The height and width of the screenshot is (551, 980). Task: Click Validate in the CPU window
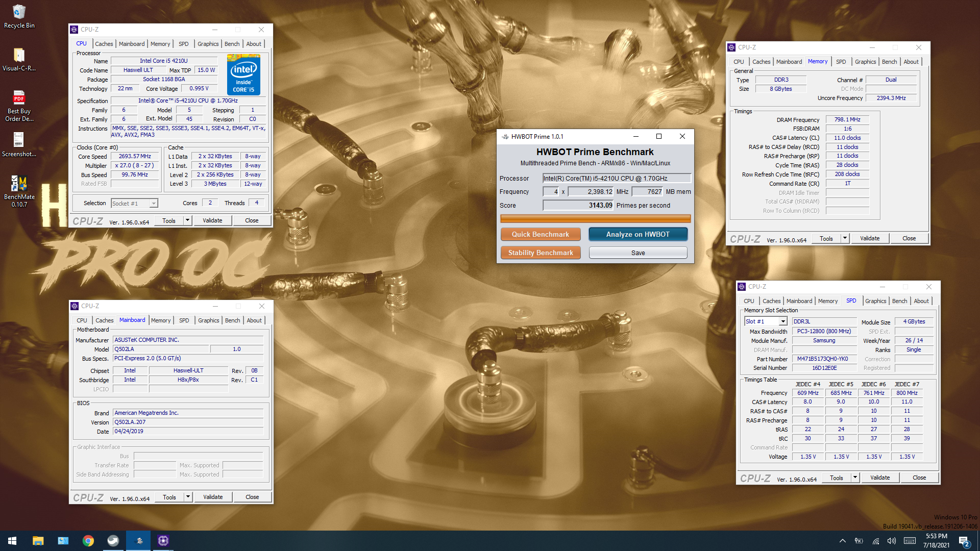212,220
